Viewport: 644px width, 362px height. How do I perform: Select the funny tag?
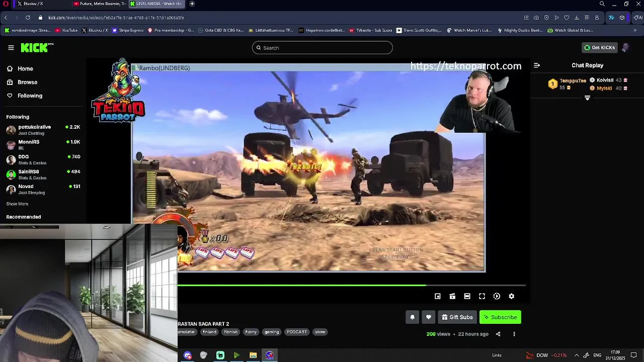coord(251,332)
